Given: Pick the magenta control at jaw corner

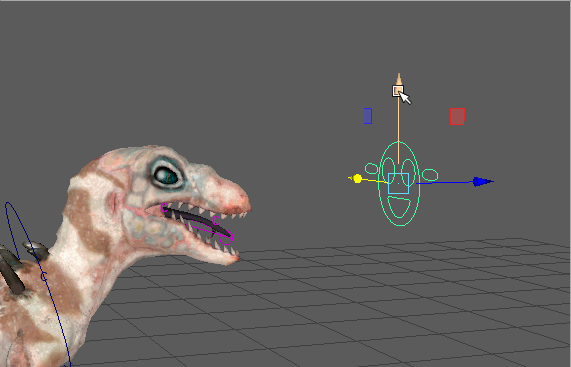Looking at the screenshot, I should [x=165, y=208].
